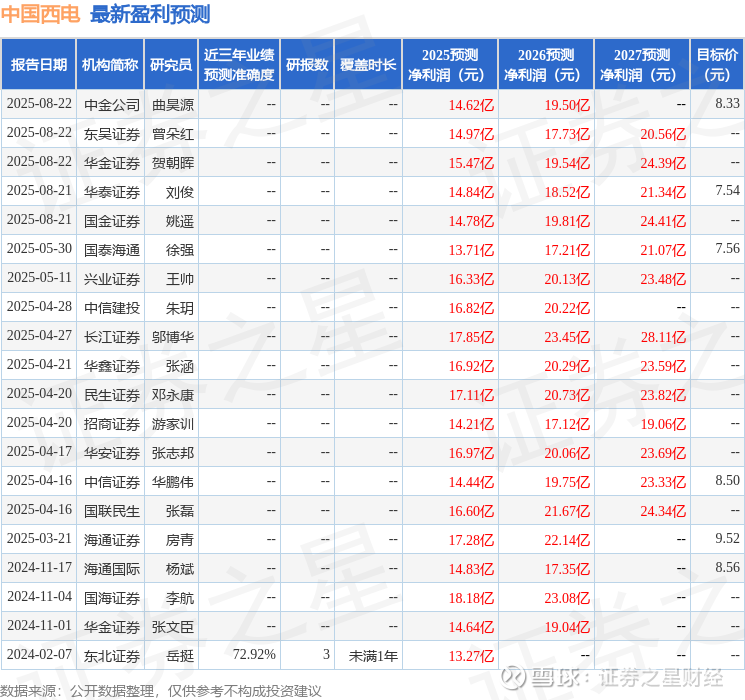Select the 民生证券 institution cell
The image size is (745, 700).
pyautogui.click(x=112, y=395)
